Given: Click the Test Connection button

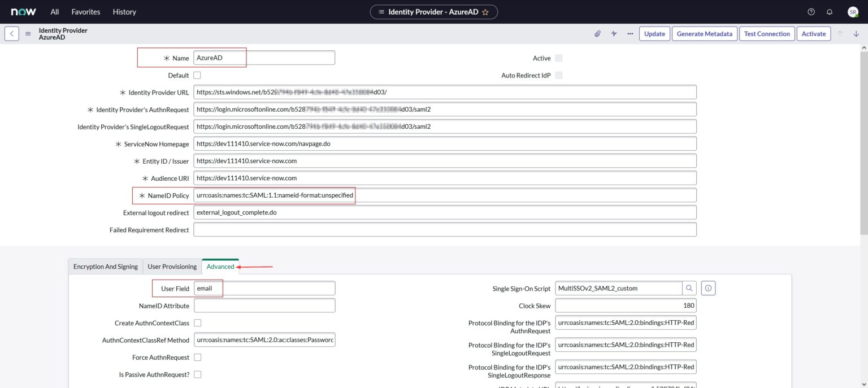Looking at the screenshot, I should [766, 33].
